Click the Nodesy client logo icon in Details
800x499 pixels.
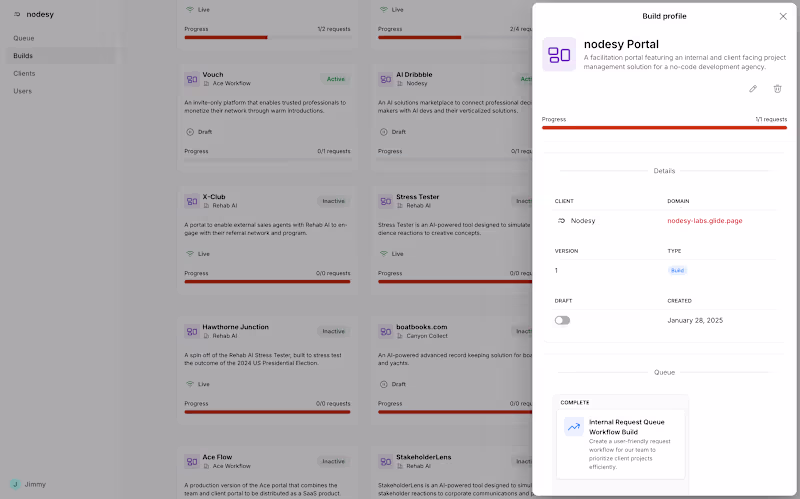click(x=561, y=221)
